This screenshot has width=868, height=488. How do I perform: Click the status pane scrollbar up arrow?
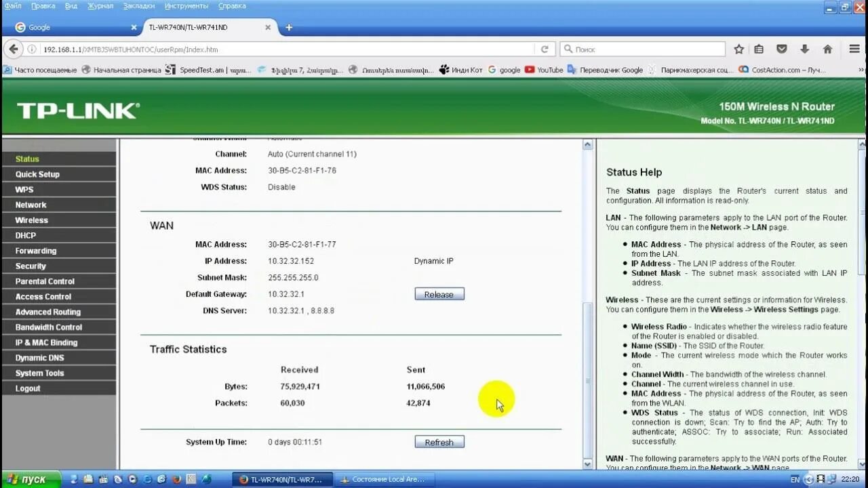click(x=588, y=144)
